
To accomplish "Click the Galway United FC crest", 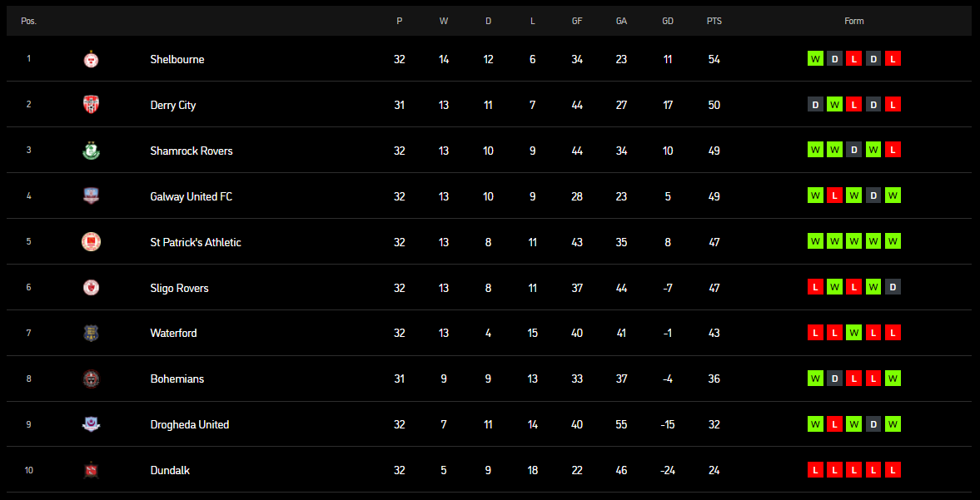I will pyautogui.click(x=92, y=196).
